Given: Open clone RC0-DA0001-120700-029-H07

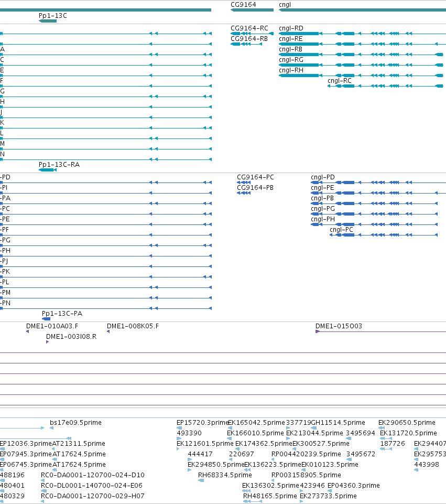Looking at the screenshot, I should tap(92, 496).
